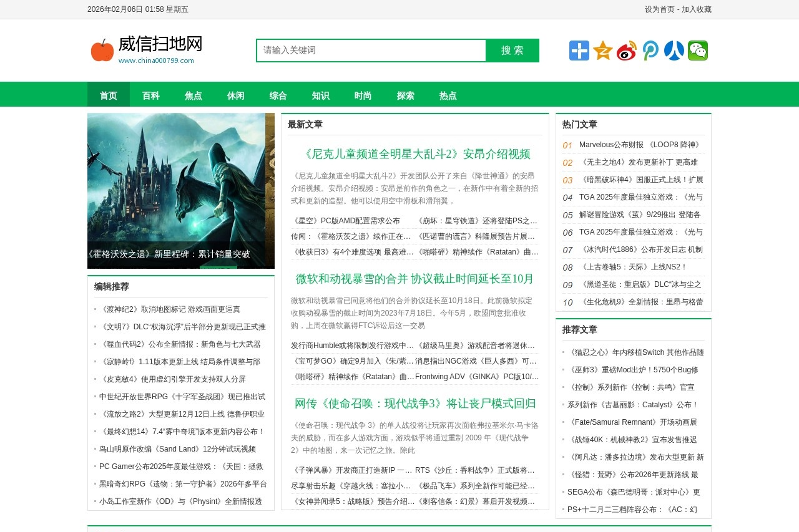Screen dimensions: 799x532
Task: Open 《文明7》DLC“权海沉浮” article
Action: (182, 327)
